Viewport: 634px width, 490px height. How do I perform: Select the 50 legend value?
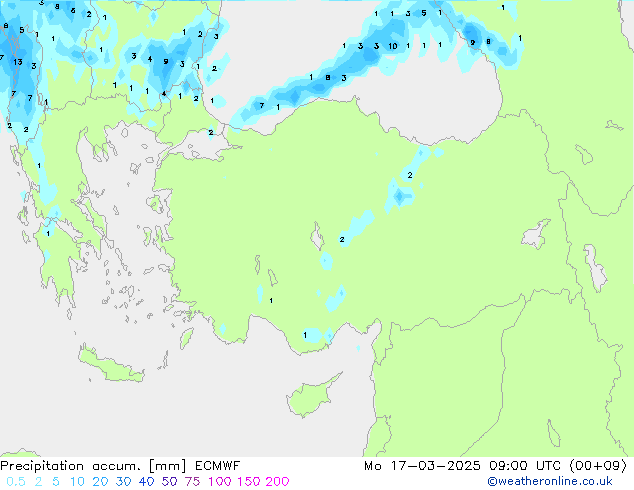coord(169,482)
